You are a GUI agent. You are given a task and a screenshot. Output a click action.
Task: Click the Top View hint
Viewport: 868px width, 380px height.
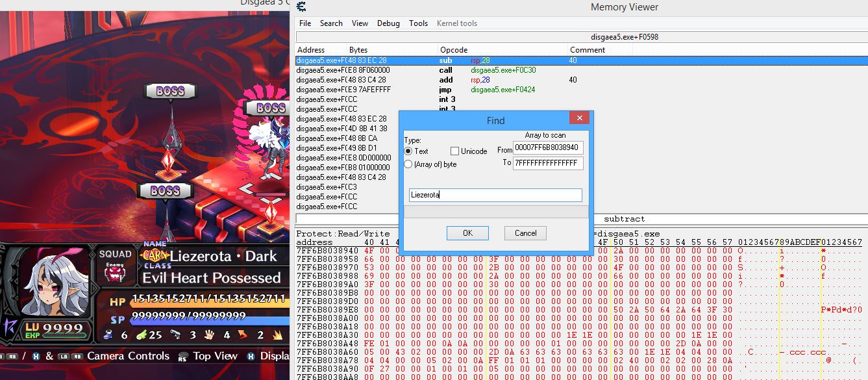[215, 355]
